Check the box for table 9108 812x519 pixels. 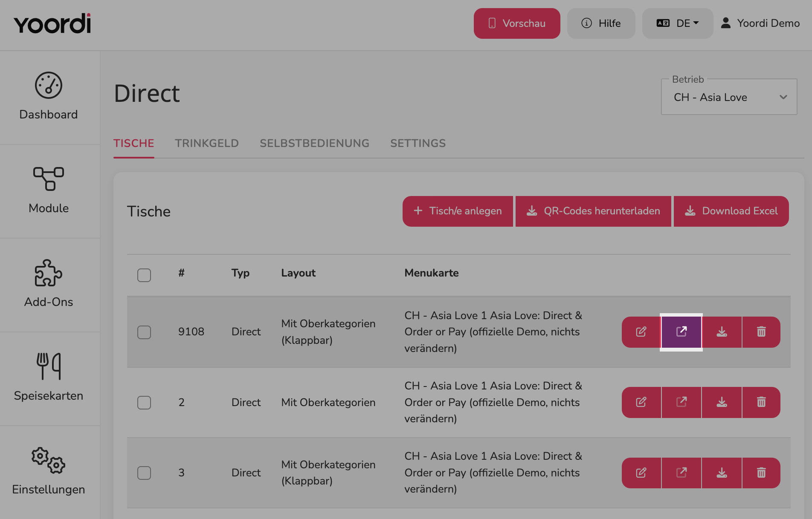coord(144,332)
